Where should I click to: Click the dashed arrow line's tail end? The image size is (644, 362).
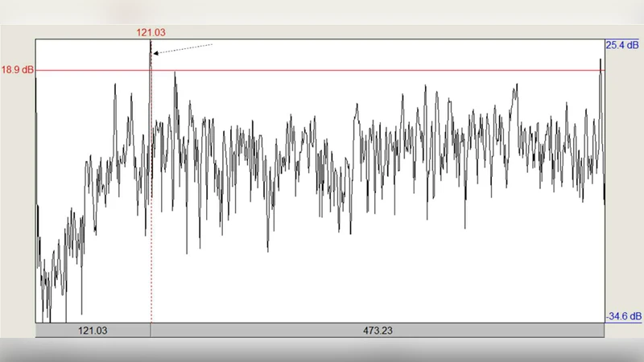tap(212, 44)
